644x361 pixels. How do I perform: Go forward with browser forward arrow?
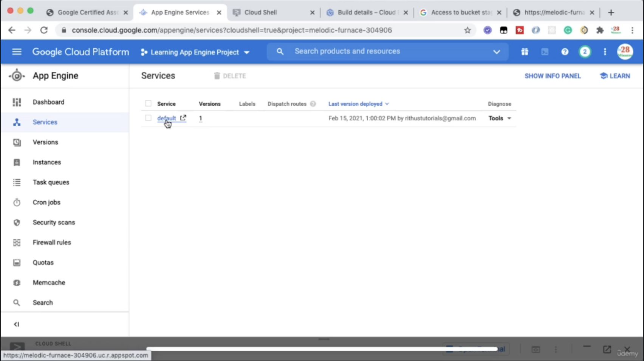28,30
